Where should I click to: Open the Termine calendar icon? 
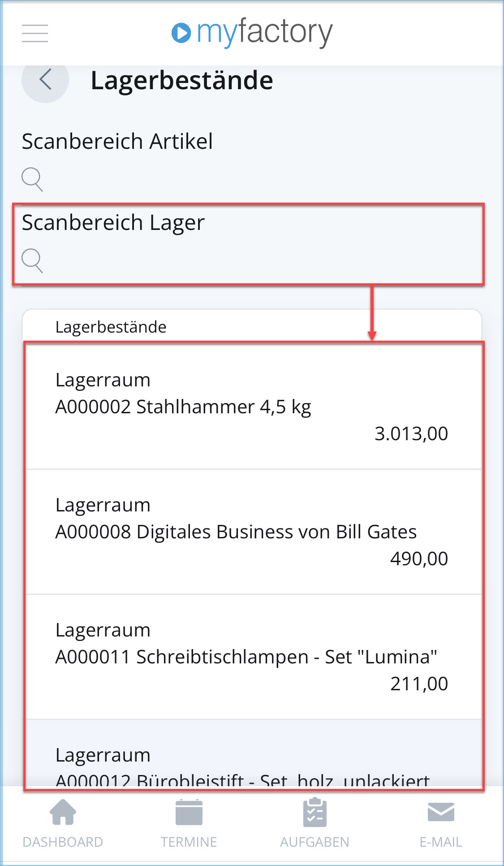click(189, 813)
